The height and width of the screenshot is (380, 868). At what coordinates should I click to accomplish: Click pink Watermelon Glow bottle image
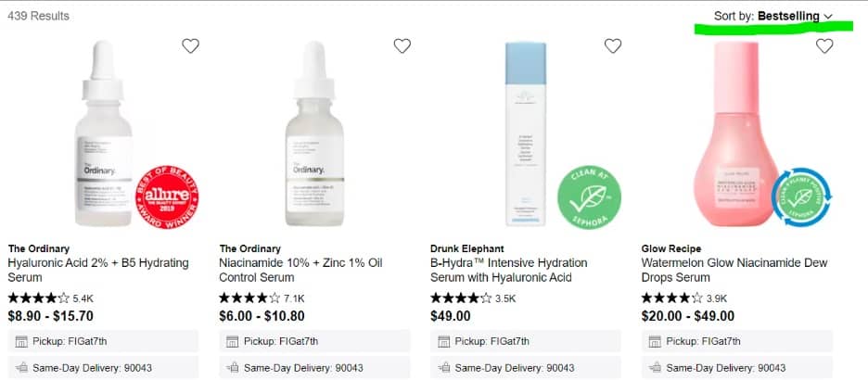tap(733, 134)
